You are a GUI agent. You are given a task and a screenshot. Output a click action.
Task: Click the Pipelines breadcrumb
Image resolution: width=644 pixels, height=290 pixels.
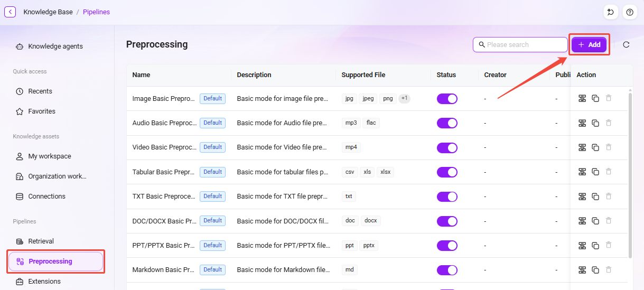(96, 12)
